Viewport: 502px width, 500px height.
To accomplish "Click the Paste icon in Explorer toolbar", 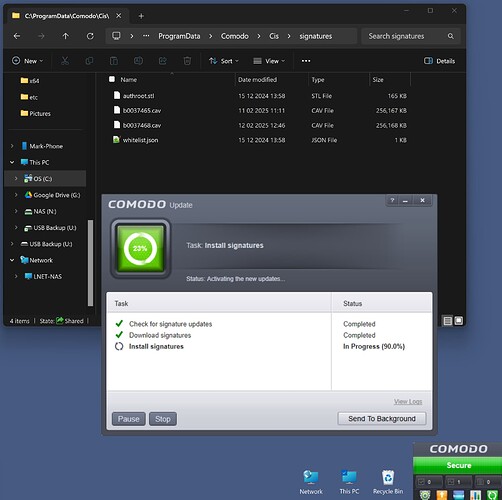I will coord(114,61).
